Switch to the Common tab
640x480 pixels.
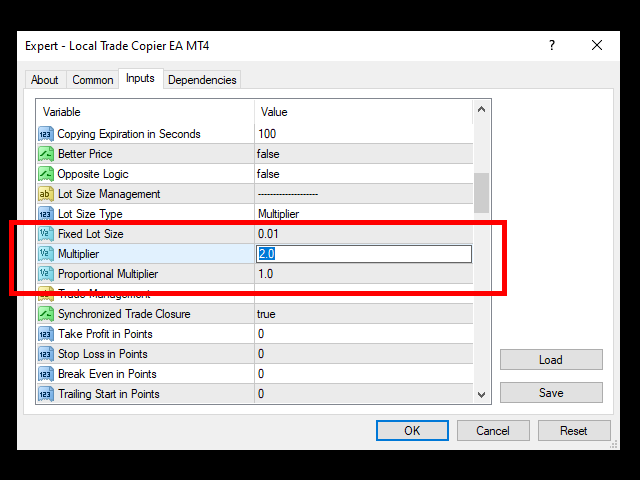point(93,80)
